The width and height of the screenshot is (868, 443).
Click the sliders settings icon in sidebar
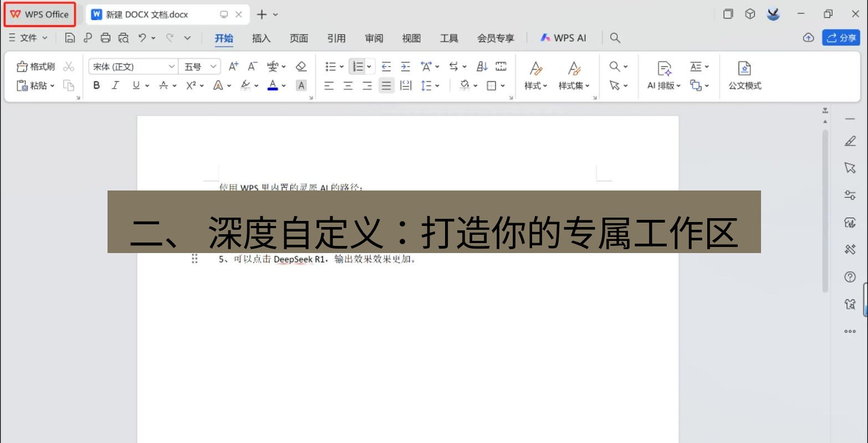(850, 195)
